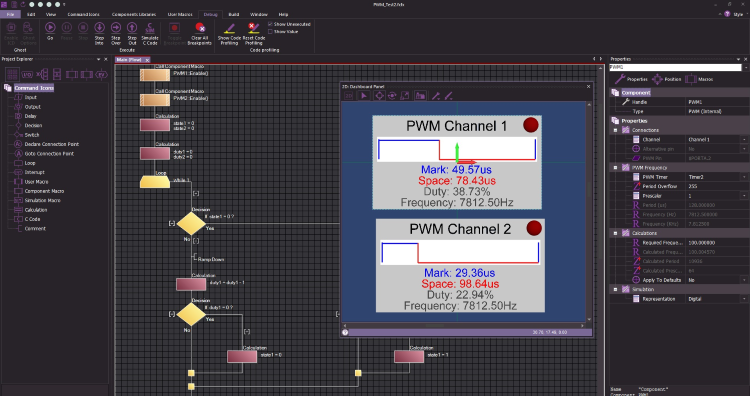The height and width of the screenshot is (396, 750).
Task: Open the Representation dropdown set to Digital
Action: tap(745, 299)
